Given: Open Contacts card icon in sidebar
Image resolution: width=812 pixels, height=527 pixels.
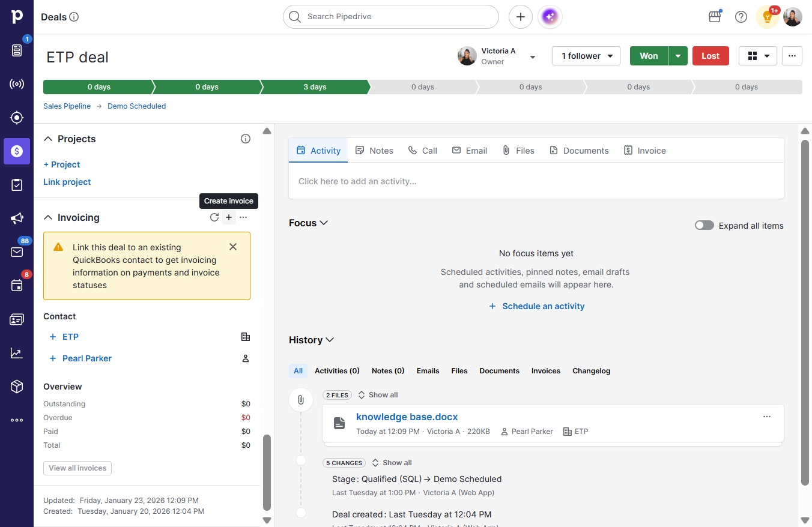Looking at the screenshot, I should coord(17,319).
